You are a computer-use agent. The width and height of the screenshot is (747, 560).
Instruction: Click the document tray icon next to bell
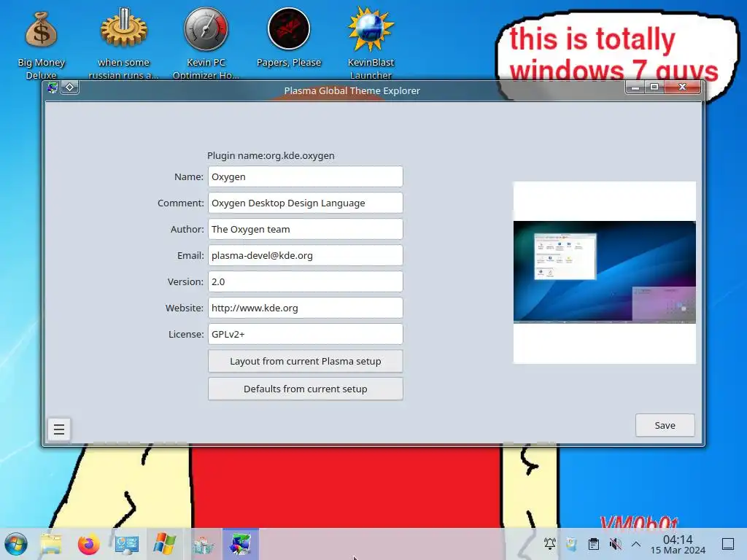(572, 544)
